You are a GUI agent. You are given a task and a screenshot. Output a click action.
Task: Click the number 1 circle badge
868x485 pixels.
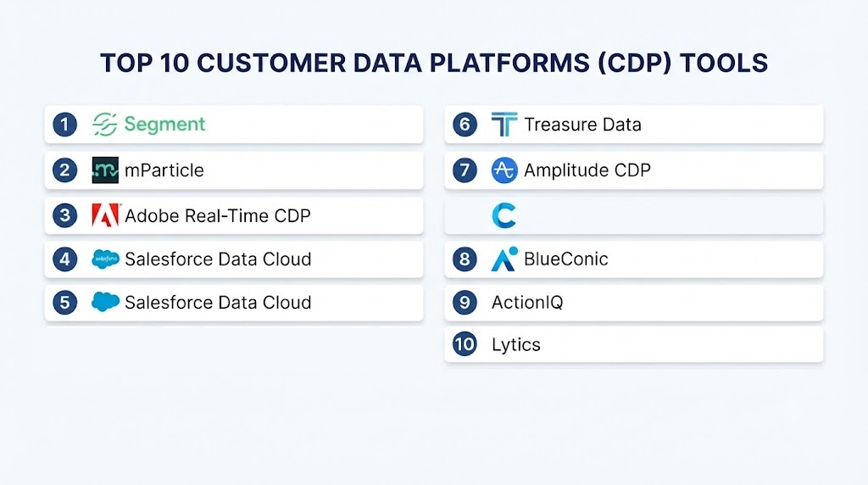click(64, 124)
